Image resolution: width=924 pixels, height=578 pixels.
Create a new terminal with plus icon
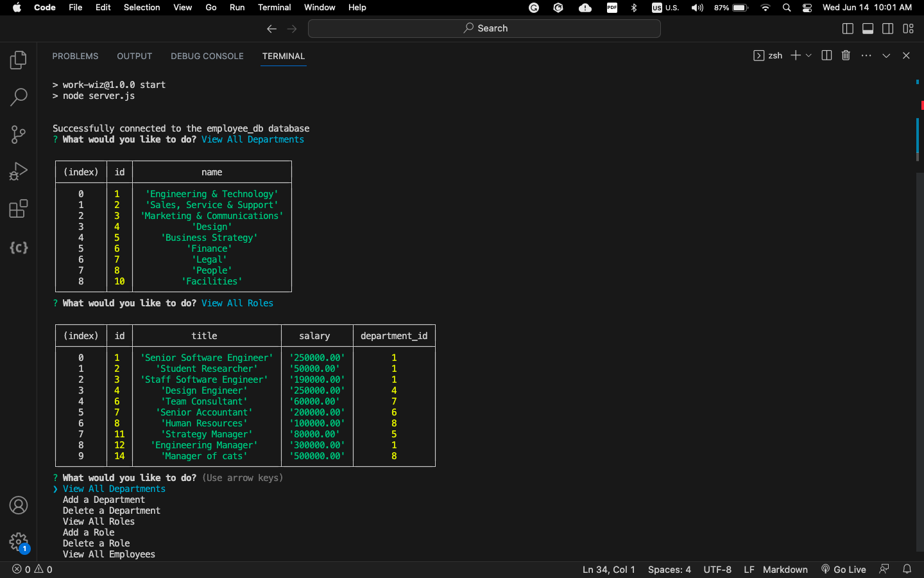(796, 56)
